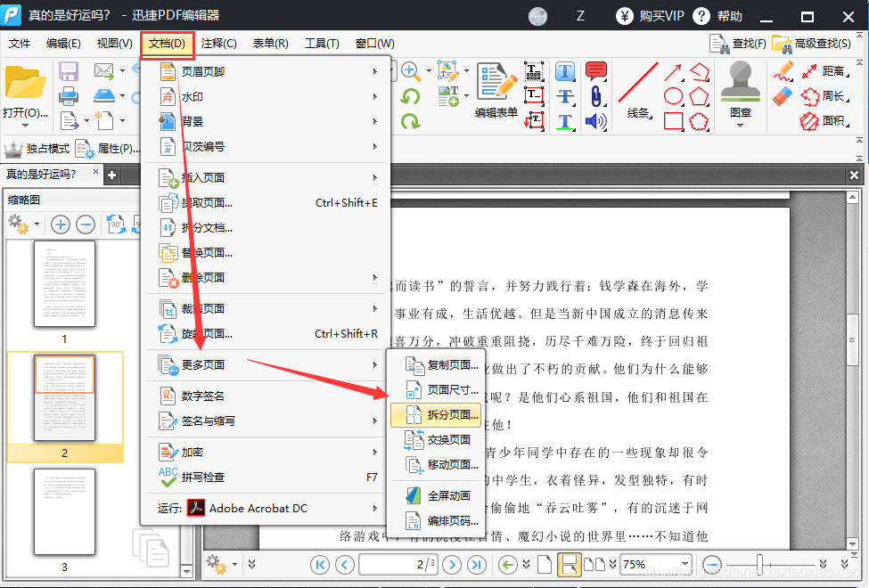869x588 pixels.
Task: Expand 签名与缩写 submenu
Action: click(x=267, y=421)
